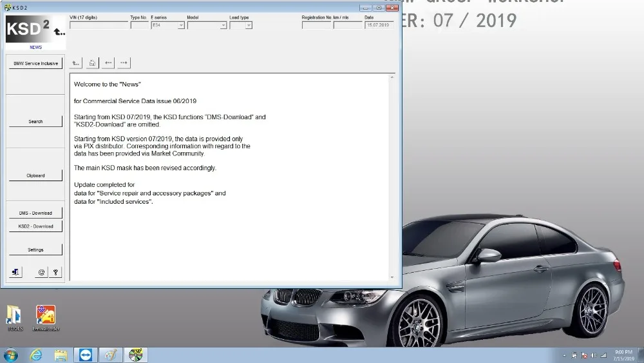Open the Windows Start menu
Viewport: 644px width, 363px height.
click(x=11, y=355)
